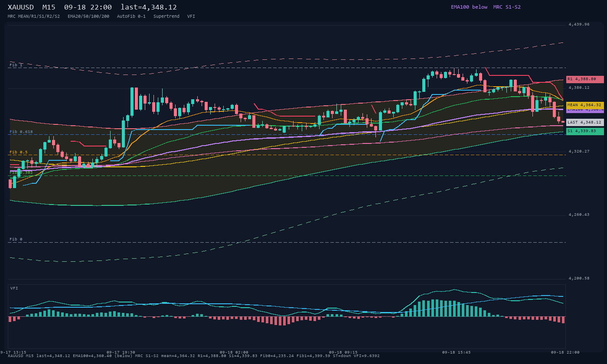The height and width of the screenshot is (364, 607).
Task: Click the Fib 0 level label
Action: click(16, 239)
